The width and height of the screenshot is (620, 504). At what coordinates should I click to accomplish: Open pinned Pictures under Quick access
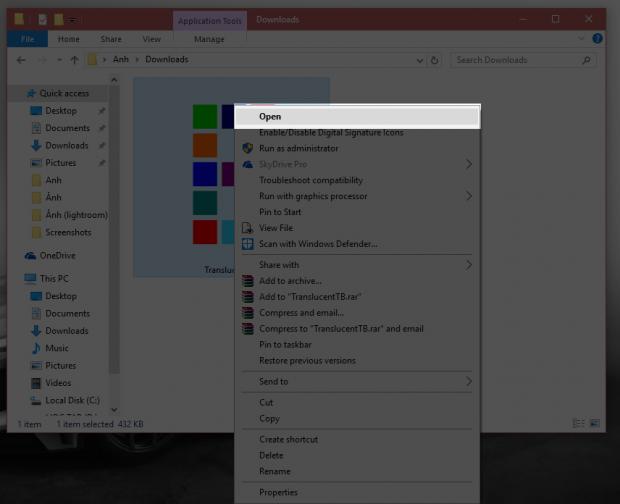(x=60, y=163)
